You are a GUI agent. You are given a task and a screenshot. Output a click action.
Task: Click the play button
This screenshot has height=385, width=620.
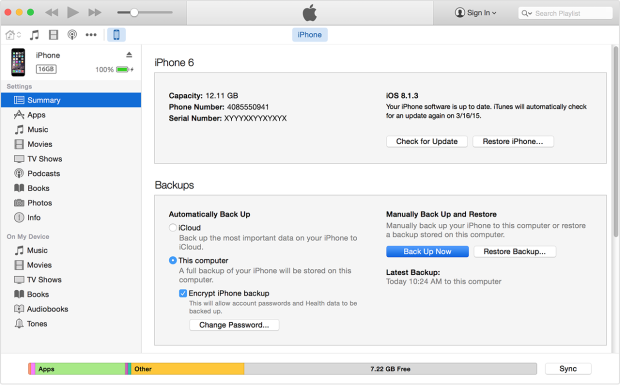[73, 12]
